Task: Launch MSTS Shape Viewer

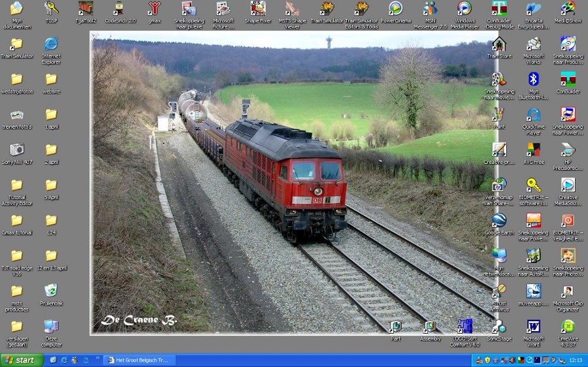Action: point(292,9)
